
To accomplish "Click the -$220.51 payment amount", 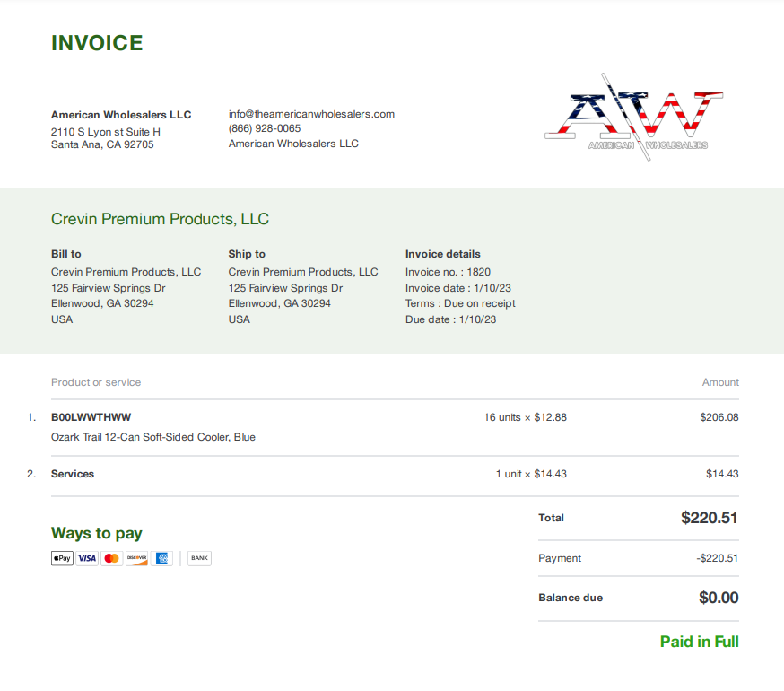I will point(718,558).
